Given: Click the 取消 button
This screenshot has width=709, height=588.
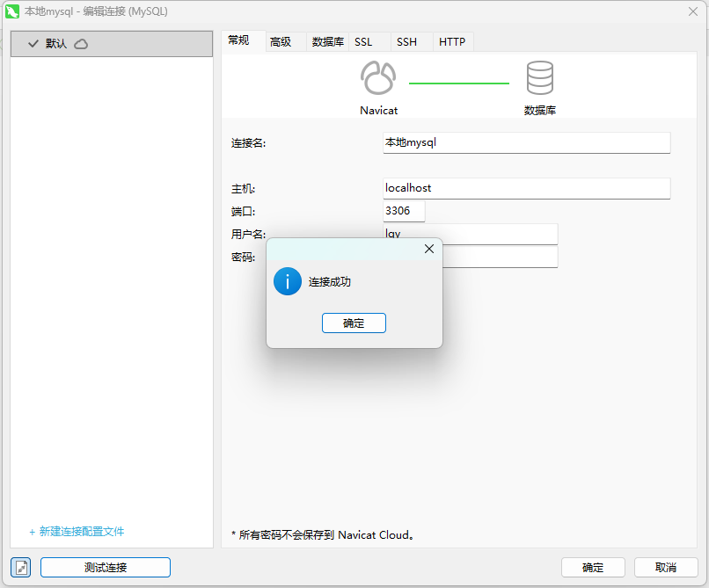Looking at the screenshot, I should 666,567.
